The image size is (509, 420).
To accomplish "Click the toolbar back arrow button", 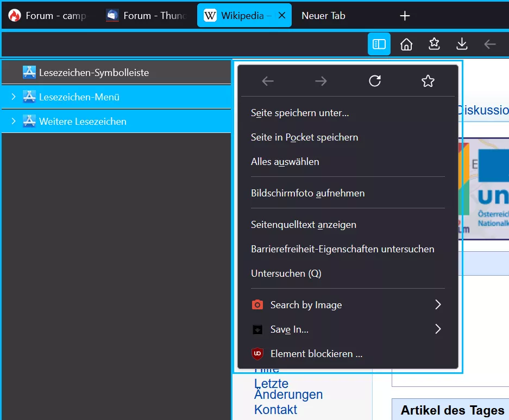I will pyautogui.click(x=489, y=44).
